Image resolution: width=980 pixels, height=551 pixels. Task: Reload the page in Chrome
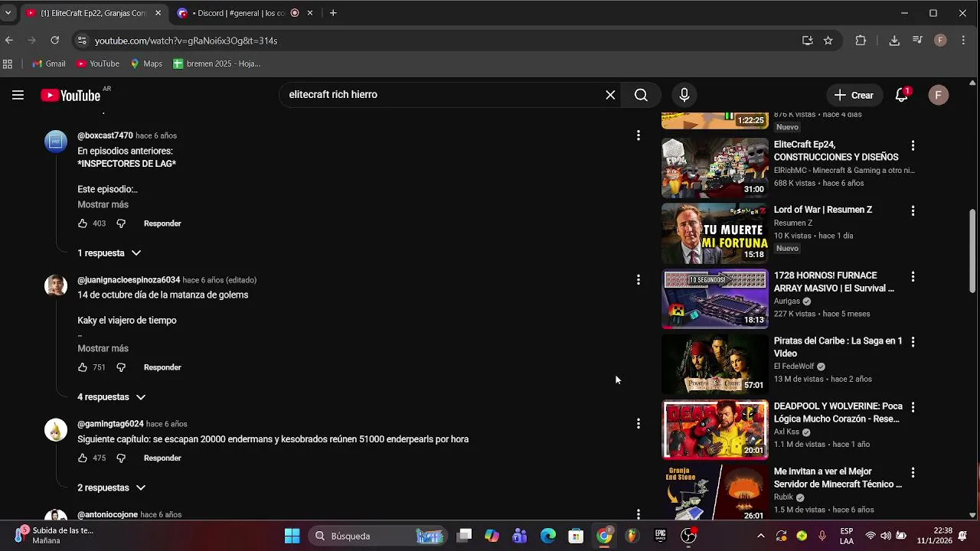[54, 41]
